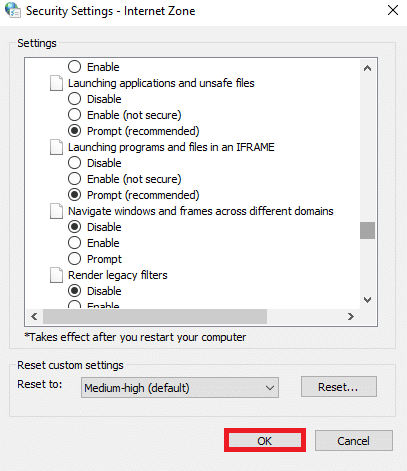Viewport: 407px width, 471px height.
Task: Select Disable under Launching programs in IFRAME
Action: (x=74, y=163)
